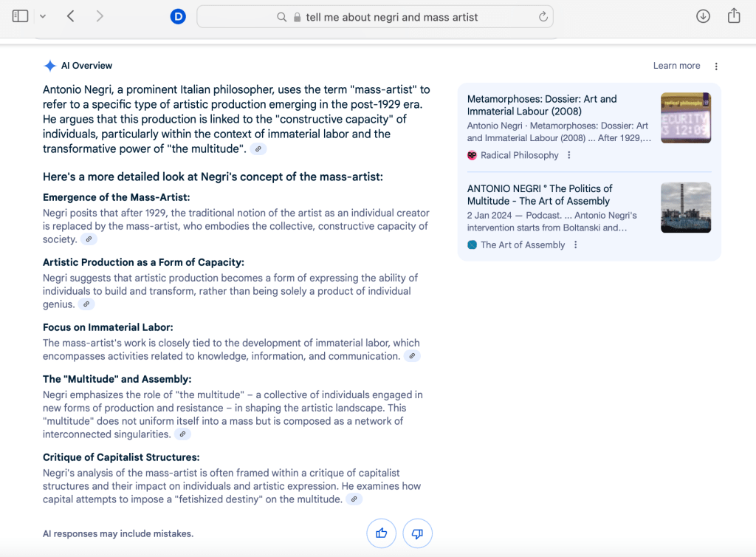
Task: Reload the page in the address bar
Action: (x=543, y=17)
